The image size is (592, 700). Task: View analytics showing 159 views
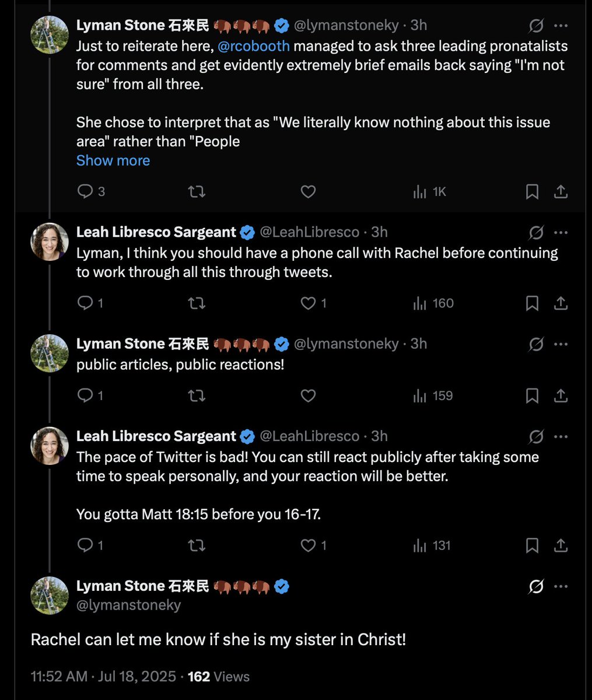[x=433, y=396]
